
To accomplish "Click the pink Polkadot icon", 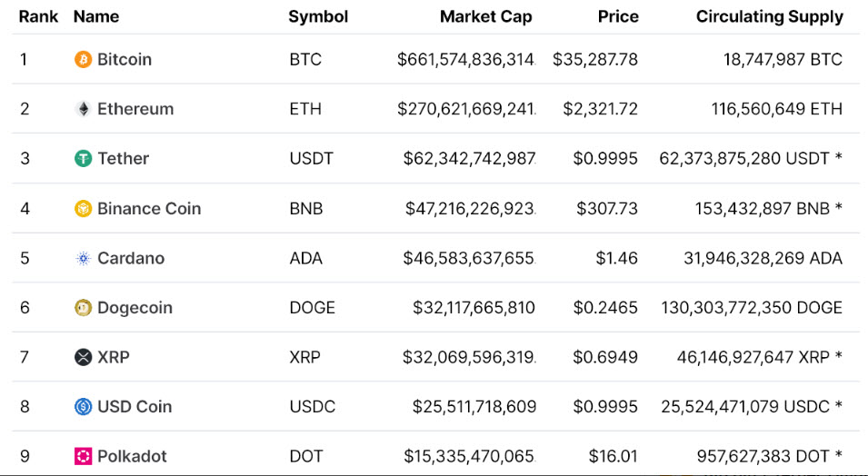I will pyautogui.click(x=83, y=456).
